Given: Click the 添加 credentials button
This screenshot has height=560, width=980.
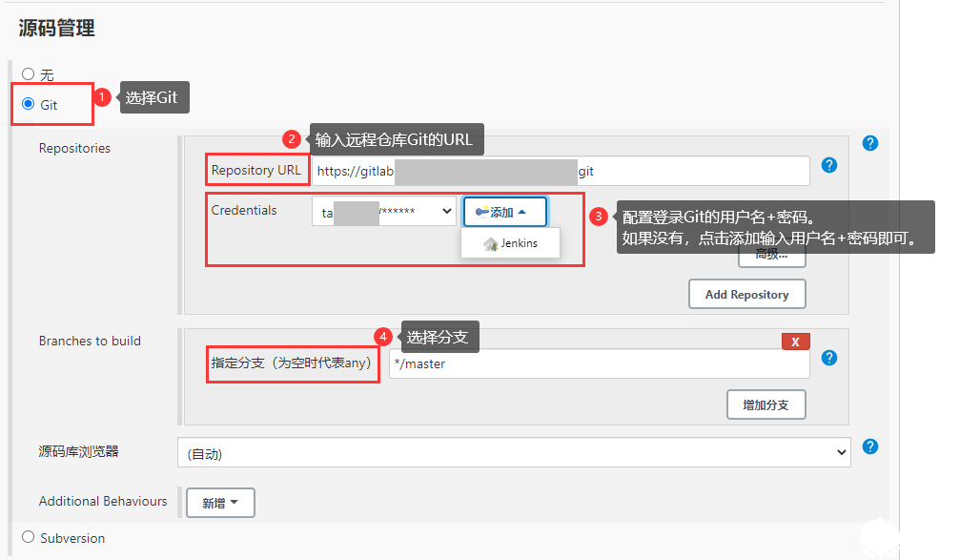Looking at the screenshot, I should (504, 211).
